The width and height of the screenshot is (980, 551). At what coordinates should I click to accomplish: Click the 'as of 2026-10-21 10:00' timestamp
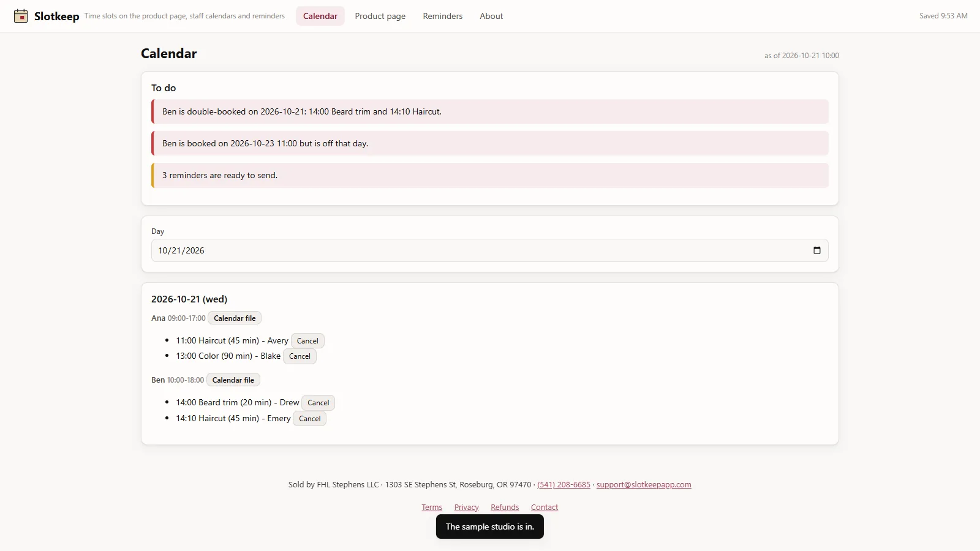[x=802, y=56]
